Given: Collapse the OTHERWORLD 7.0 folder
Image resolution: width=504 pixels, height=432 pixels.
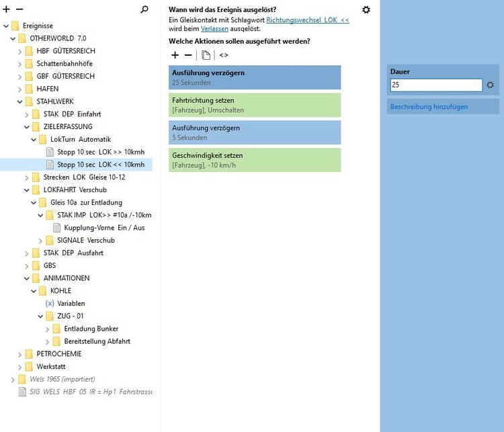Looking at the screenshot, I should click(x=13, y=38).
